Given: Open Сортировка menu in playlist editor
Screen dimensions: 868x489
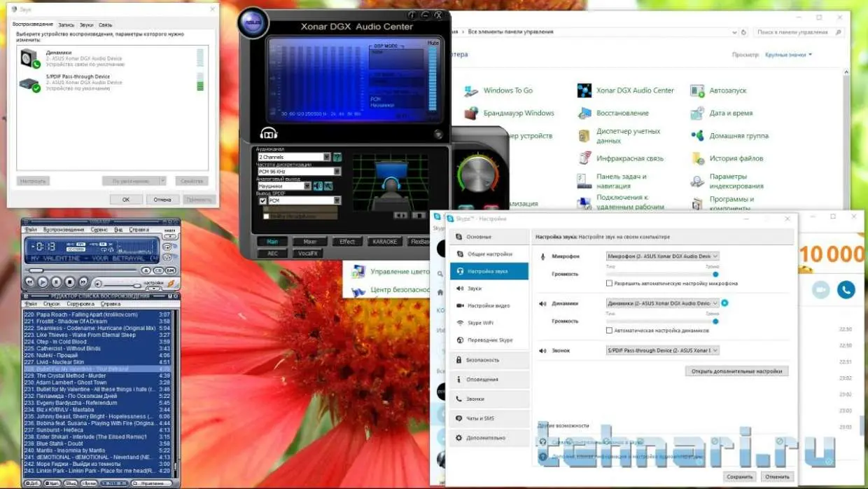Looking at the screenshot, I should 80,304.
